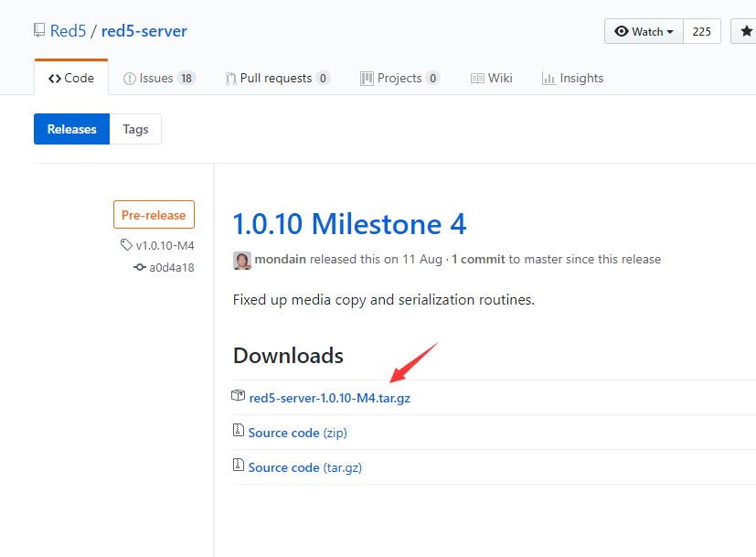756x557 pixels.
Task: Open the Issues tab
Action: click(x=160, y=78)
